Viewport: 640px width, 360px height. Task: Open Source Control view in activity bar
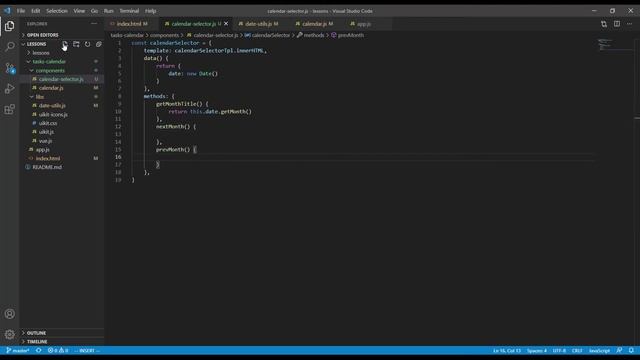[9, 68]
